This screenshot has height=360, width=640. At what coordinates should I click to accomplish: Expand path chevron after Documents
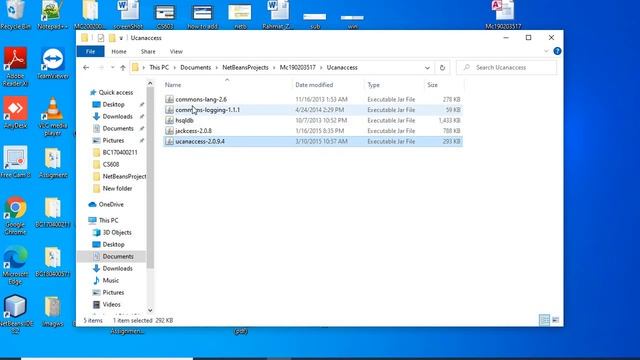click(x=216, y=68)
